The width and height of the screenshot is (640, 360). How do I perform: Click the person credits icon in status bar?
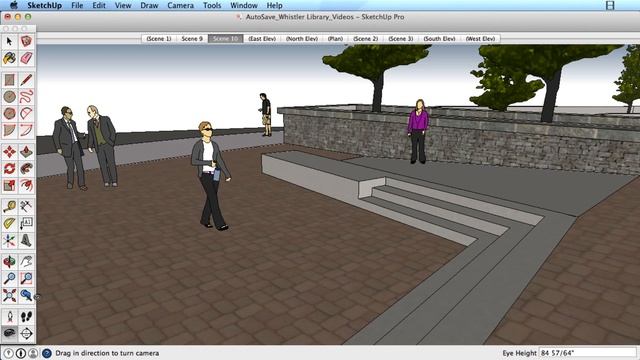click(33, 353)
